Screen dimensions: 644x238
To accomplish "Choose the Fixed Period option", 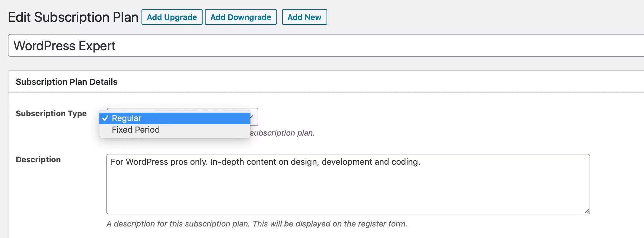I will pyautogui.click(x=136, y=130).
